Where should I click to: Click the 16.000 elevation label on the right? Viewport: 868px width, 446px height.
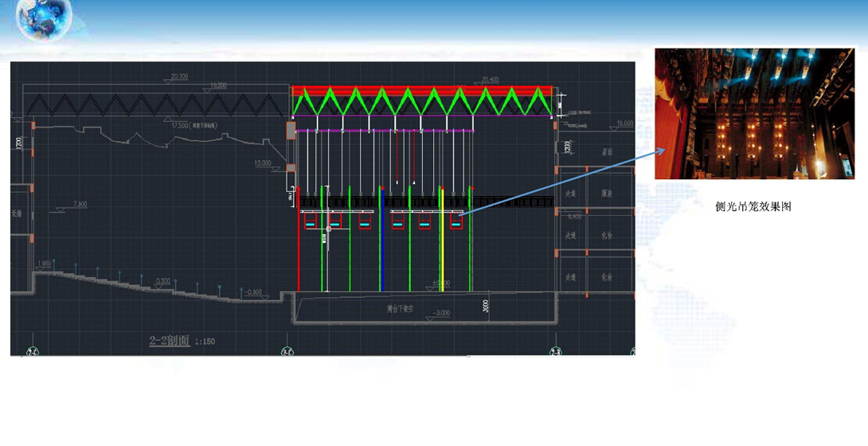(x=624, y=123)
